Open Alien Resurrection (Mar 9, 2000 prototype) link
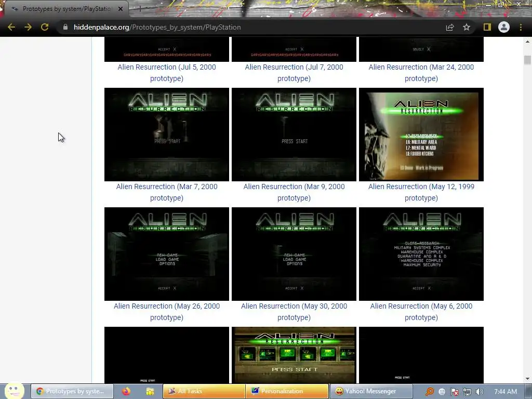532x399 pixels. [x=294, y=192]
